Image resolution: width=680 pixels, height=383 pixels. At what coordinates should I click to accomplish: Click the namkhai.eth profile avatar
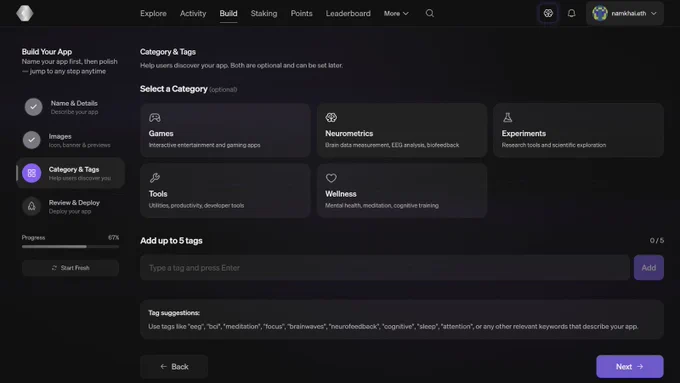coord(600,13)
